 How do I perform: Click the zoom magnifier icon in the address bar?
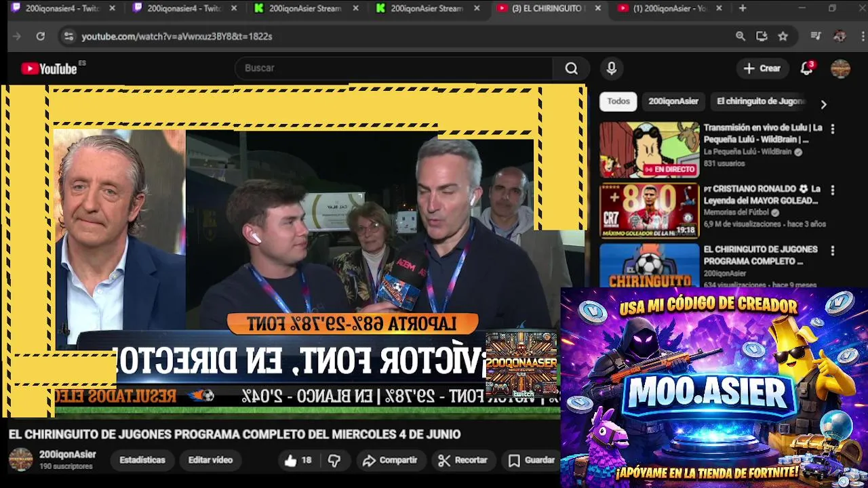[x=741, y=37]
